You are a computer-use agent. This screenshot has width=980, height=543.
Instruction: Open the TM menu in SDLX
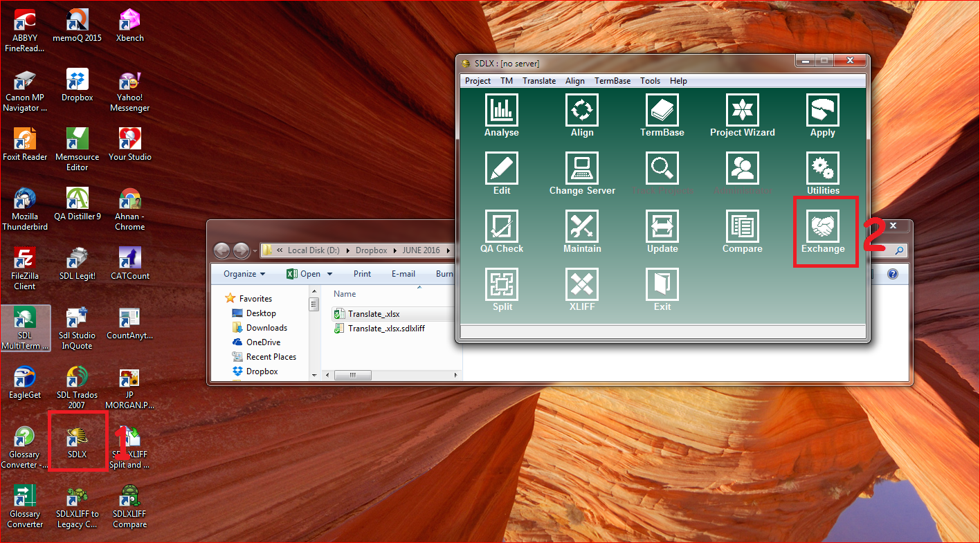pos(507,81)
